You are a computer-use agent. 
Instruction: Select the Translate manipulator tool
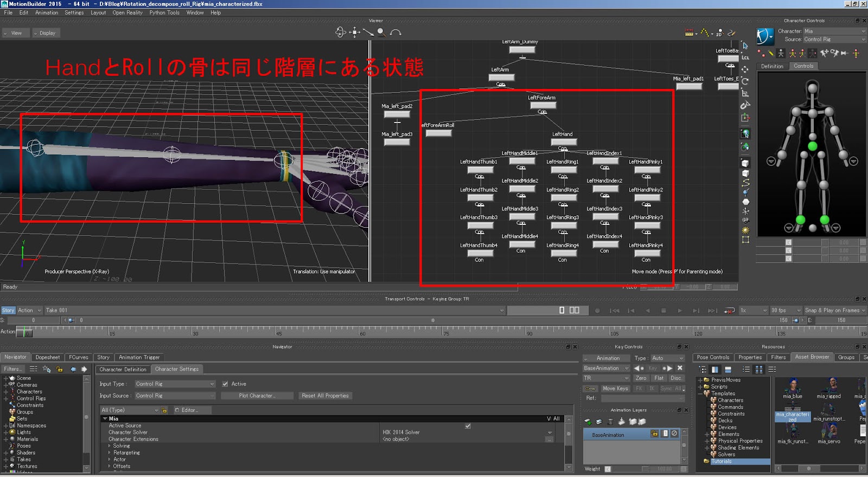click(745, 69)
